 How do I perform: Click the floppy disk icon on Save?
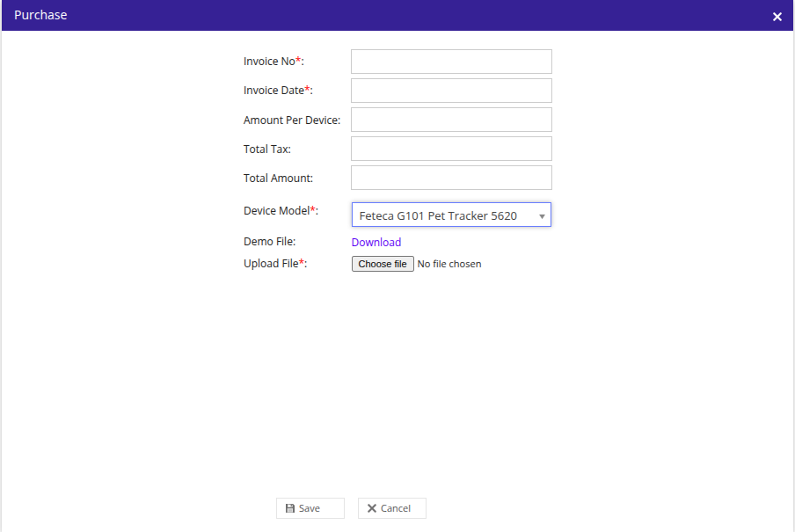pyautogui.click(x=290, y=508)
